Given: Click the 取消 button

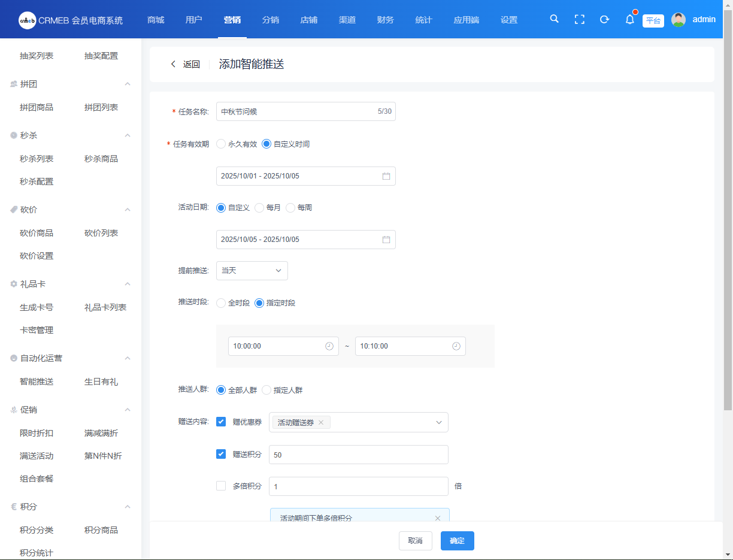Looking at the screenshot, I should tap(415, 541).
